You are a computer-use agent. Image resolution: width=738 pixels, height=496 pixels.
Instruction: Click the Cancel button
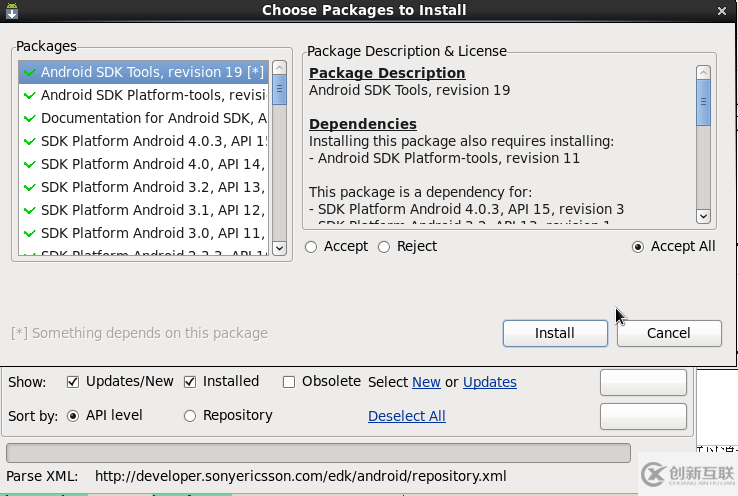pyautogui.click(x=669, y=334)
